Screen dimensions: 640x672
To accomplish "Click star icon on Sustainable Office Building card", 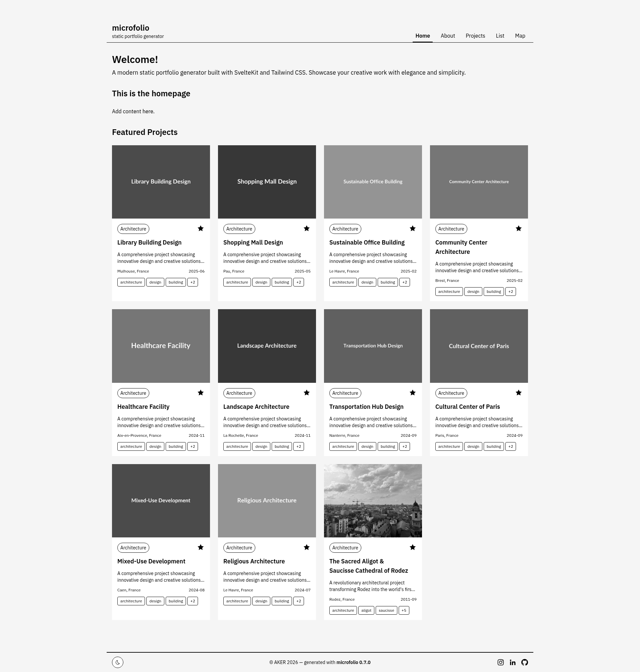I will [x=412, y=229].
